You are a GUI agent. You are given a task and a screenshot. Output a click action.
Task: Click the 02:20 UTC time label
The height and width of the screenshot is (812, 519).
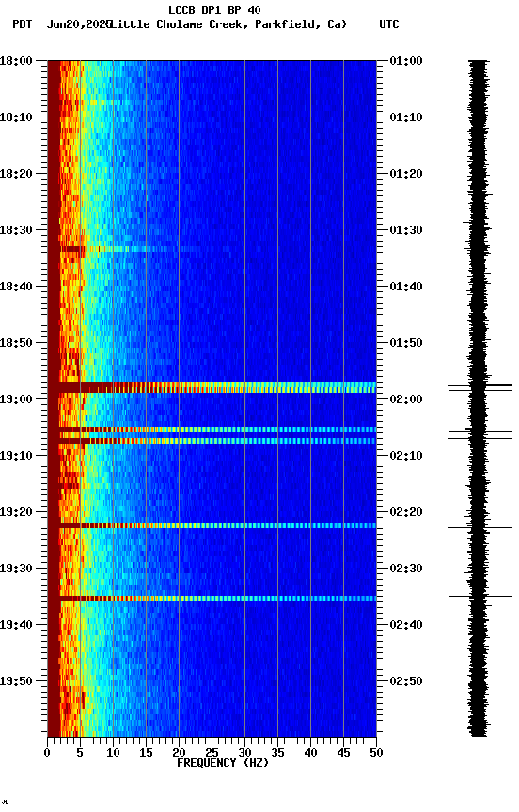coord(406,512)
